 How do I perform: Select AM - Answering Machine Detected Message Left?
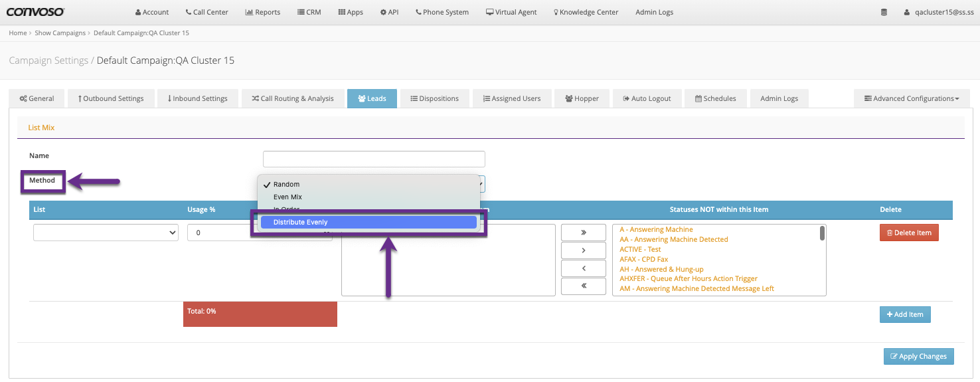(696, 288)
